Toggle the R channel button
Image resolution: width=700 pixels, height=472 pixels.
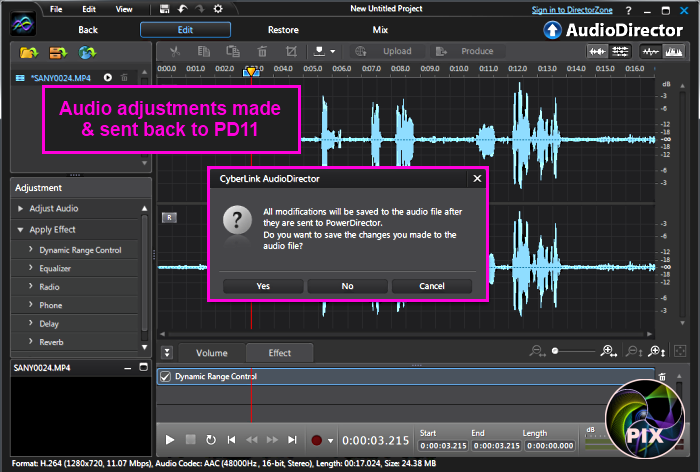(x=169, y=217)
